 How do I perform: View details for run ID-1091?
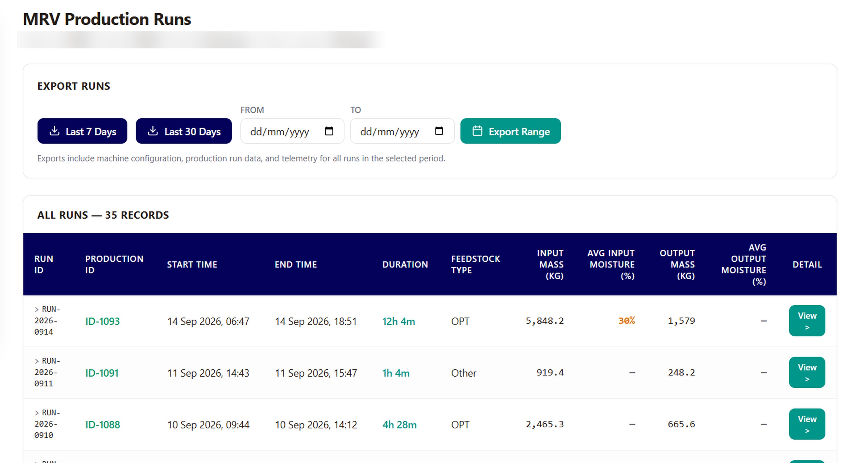pos(807,372)
